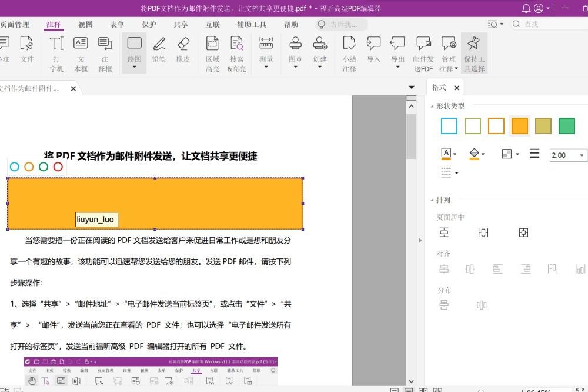Open the 页面管理 (Organize) ribbon tab
This screenshot has height=392, width=588.
15,24
